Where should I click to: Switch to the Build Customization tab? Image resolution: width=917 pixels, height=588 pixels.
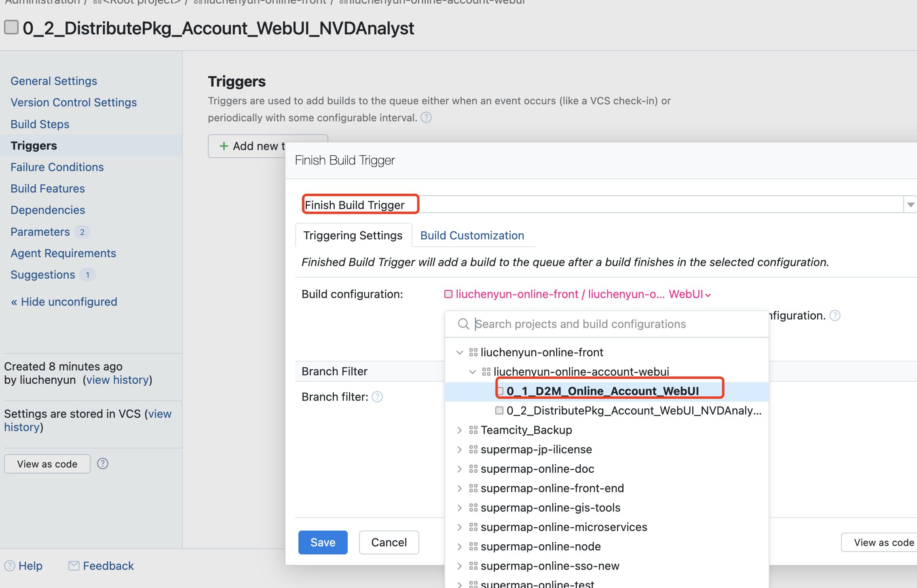point(472,235)
